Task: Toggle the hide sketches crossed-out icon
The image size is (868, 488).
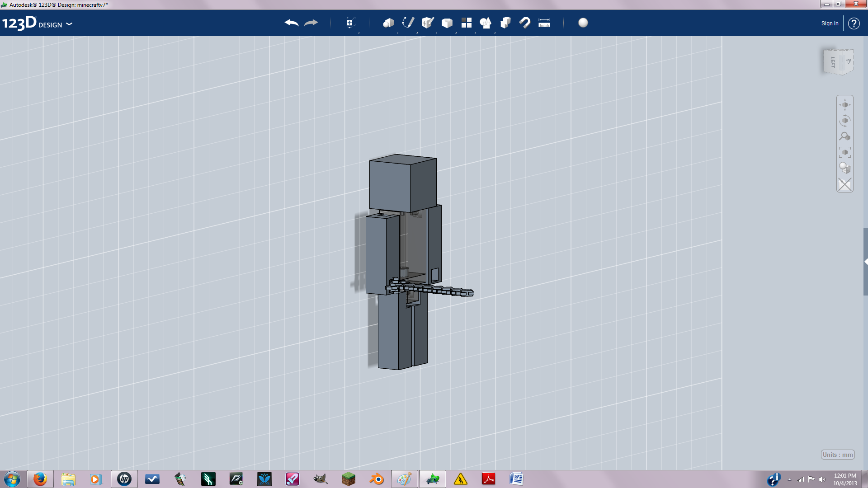Action: tap(844, 184)
